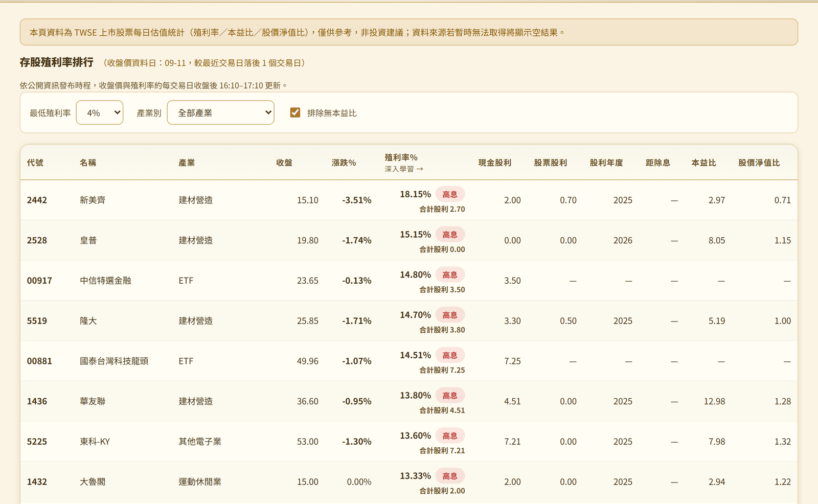This screenshot has width=818, height=504.
Task: Click stock name 新美齊
Action: tap(93, 200)
